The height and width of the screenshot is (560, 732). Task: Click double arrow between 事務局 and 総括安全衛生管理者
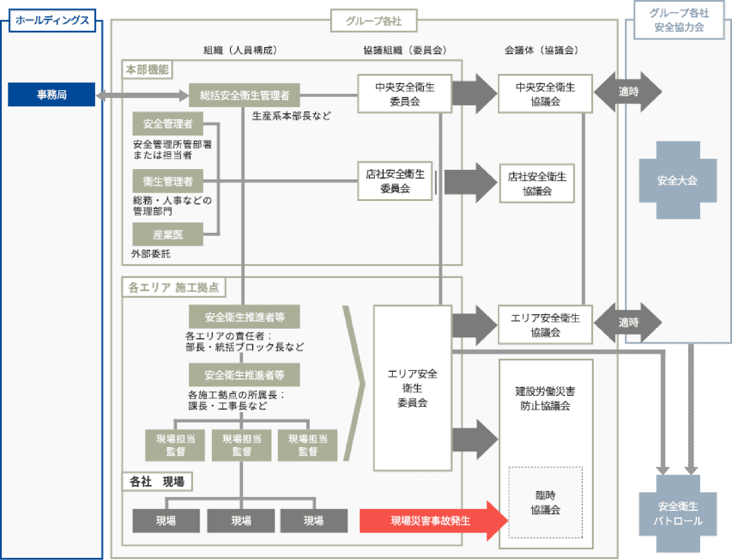click(142, 95)
